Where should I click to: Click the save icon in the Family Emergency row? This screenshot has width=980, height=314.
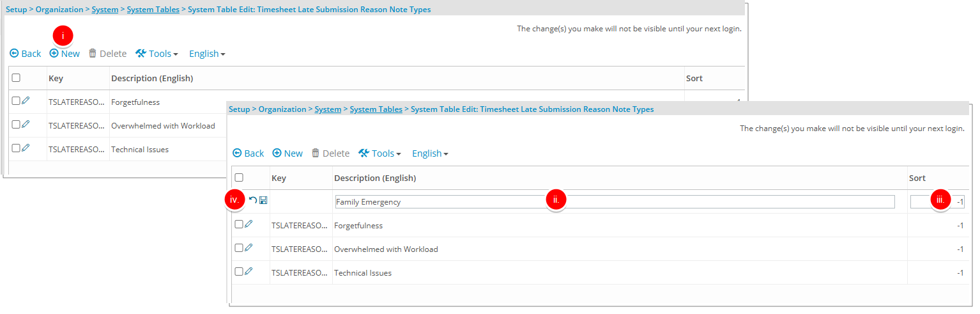[263, 201]
